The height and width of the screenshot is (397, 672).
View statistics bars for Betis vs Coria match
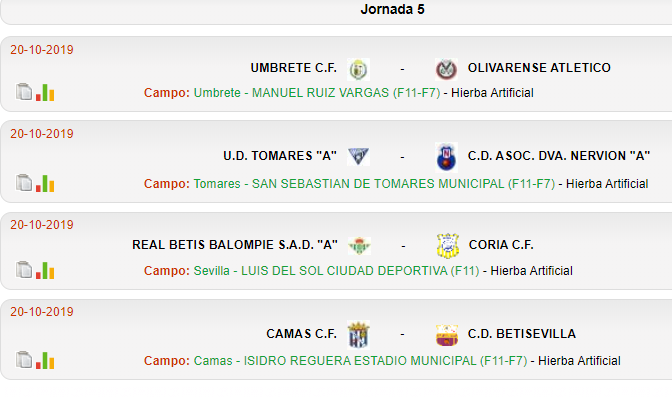(45, 270)
